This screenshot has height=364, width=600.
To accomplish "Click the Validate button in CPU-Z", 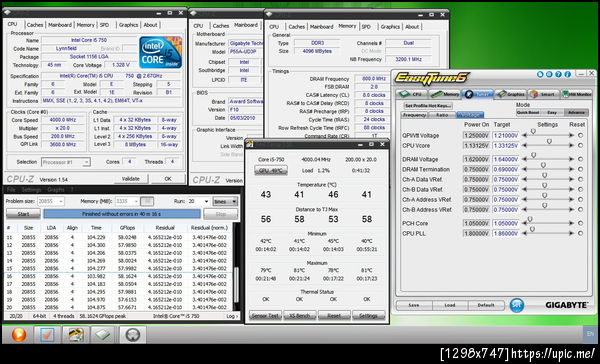I will 130,179.
